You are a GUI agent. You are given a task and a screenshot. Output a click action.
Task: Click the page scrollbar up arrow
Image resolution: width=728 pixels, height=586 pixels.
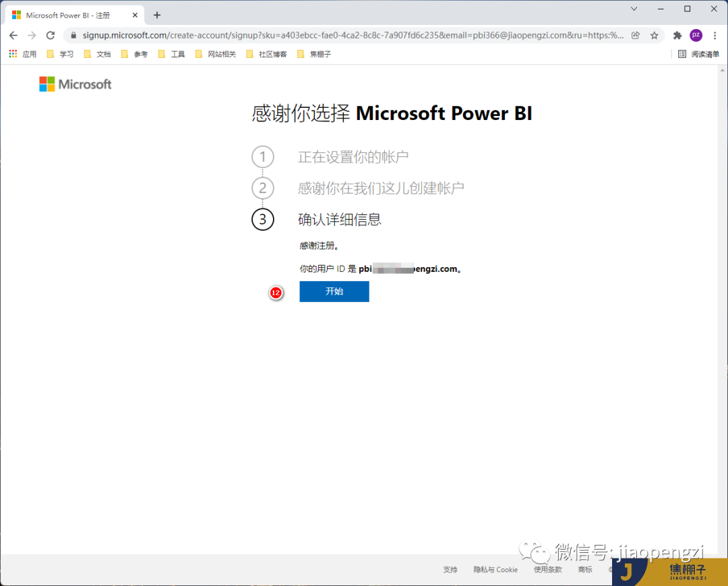723,70
